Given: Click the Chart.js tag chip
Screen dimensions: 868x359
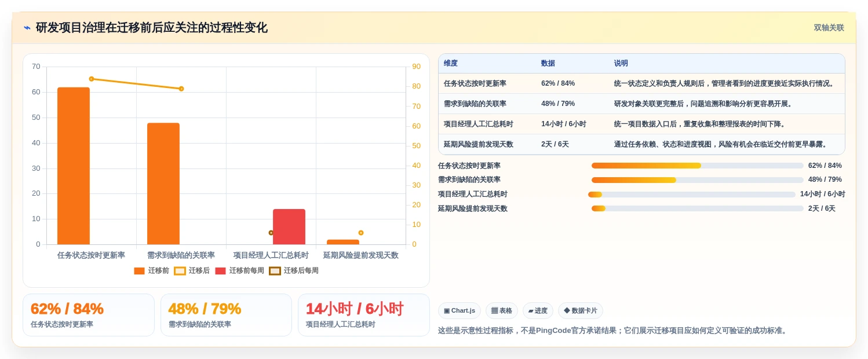Looking at the screenshot, I should (x=459, y=311).
